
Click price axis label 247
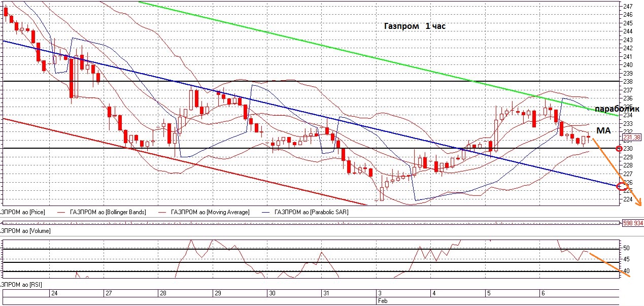click(628, 6)
